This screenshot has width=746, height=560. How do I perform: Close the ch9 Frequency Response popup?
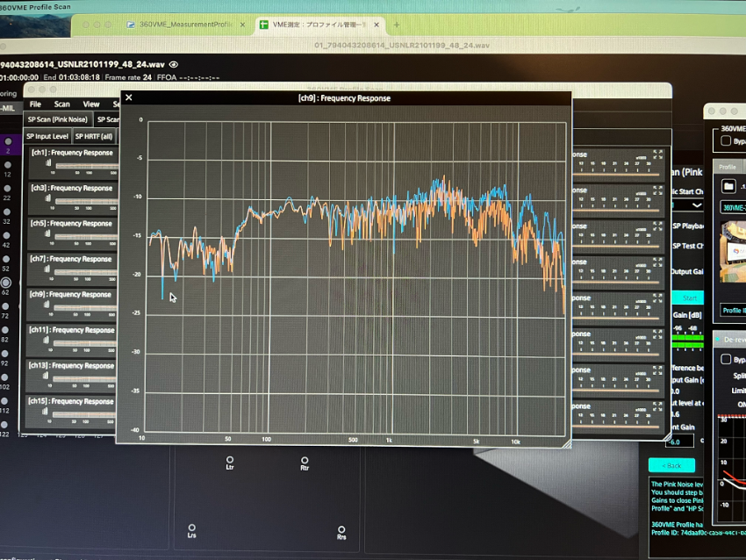pos(129,98)
